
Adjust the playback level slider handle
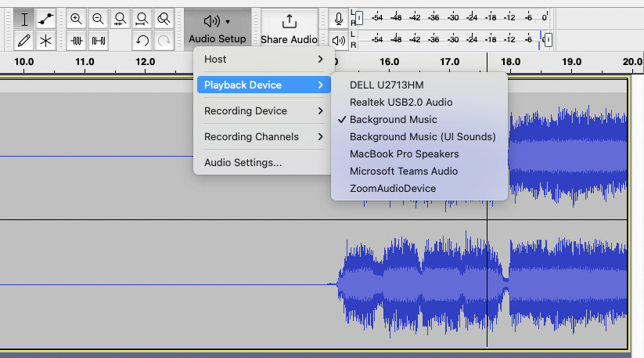coord(547,40)
